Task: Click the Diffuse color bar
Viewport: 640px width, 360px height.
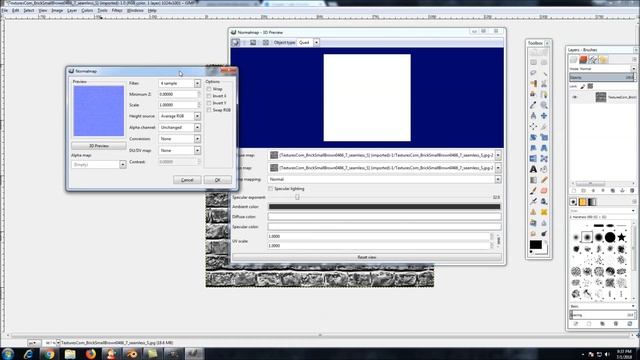Action: (384, 217)
